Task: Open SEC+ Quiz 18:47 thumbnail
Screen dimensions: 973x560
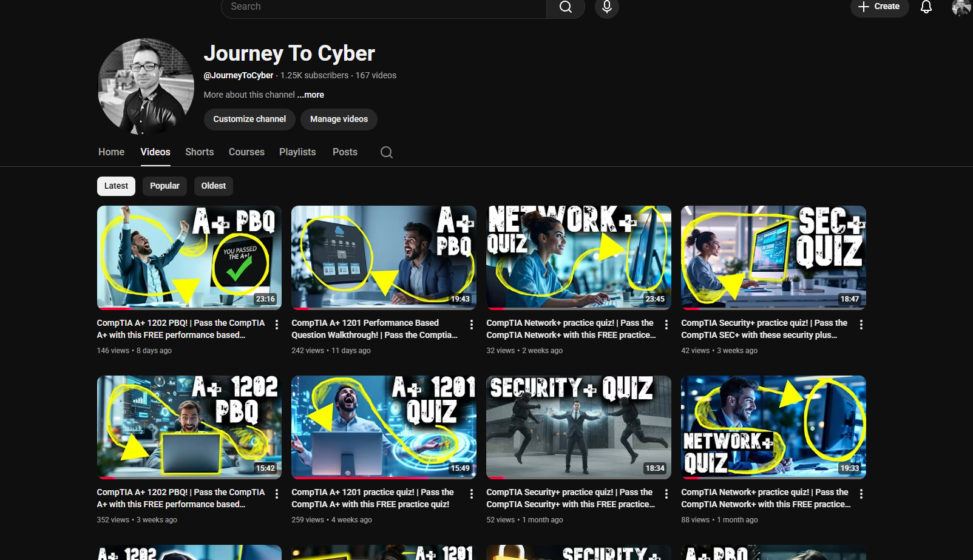Action: [773, 258]
